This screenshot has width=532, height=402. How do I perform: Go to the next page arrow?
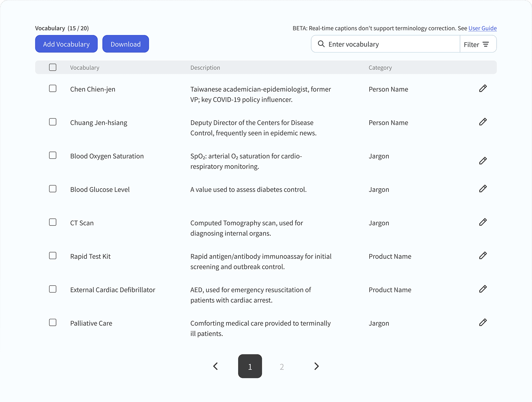tap(316, 366)
